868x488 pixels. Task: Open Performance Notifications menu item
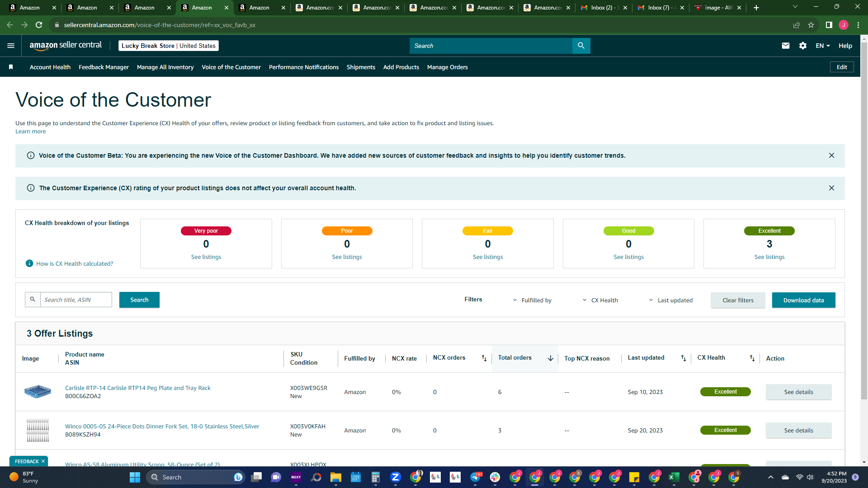click(304, 67)
